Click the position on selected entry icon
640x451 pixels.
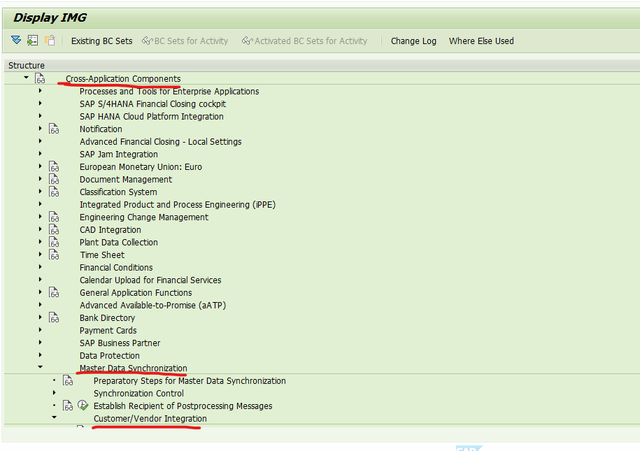33,40
